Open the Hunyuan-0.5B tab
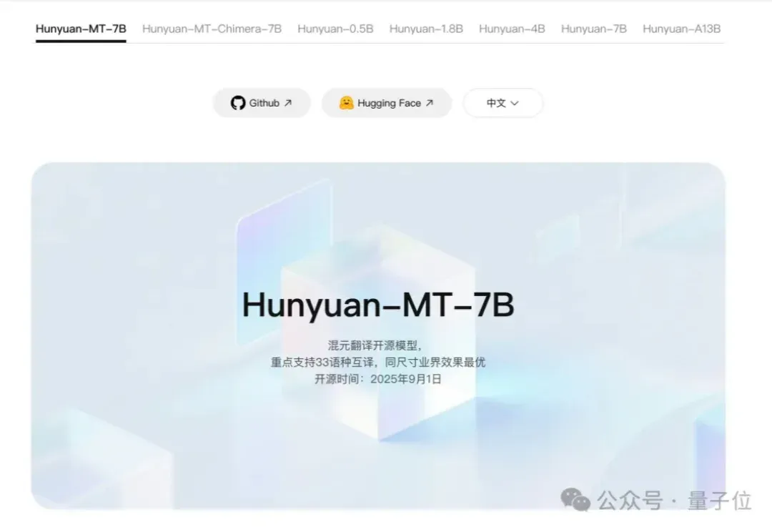 [x=335, y=29]
